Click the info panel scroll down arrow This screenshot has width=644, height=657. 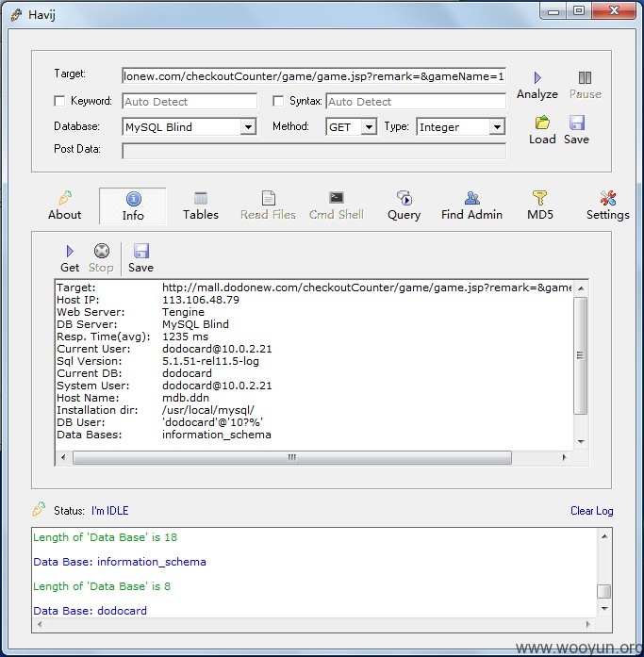coord(581,441)
